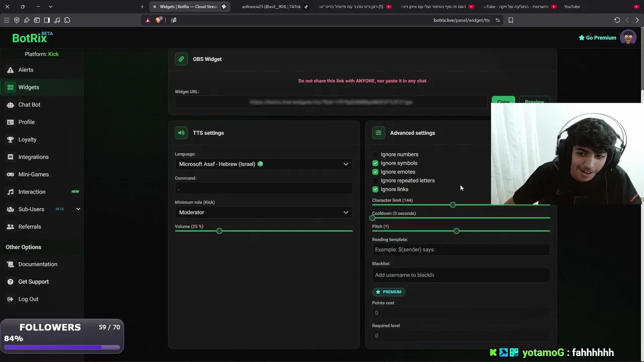Click the Chat Bot robot icon
This screenshot has width=644, height=362.
10,105
